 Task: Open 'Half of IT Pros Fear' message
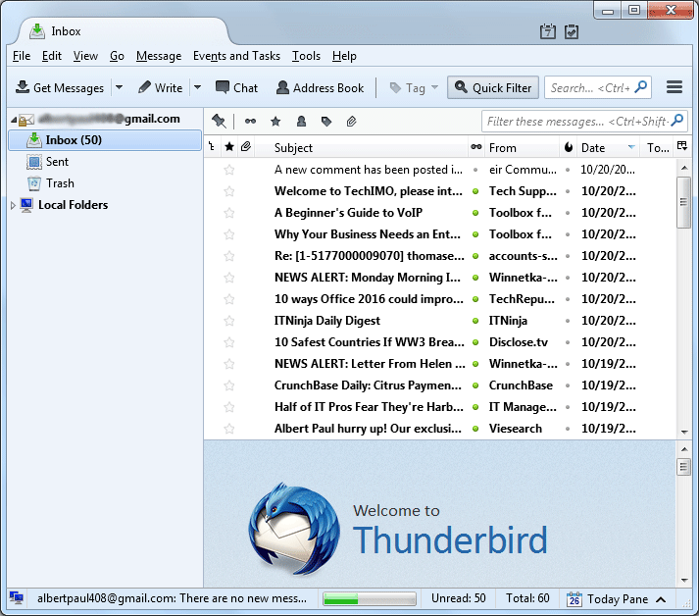pos(369,407)
